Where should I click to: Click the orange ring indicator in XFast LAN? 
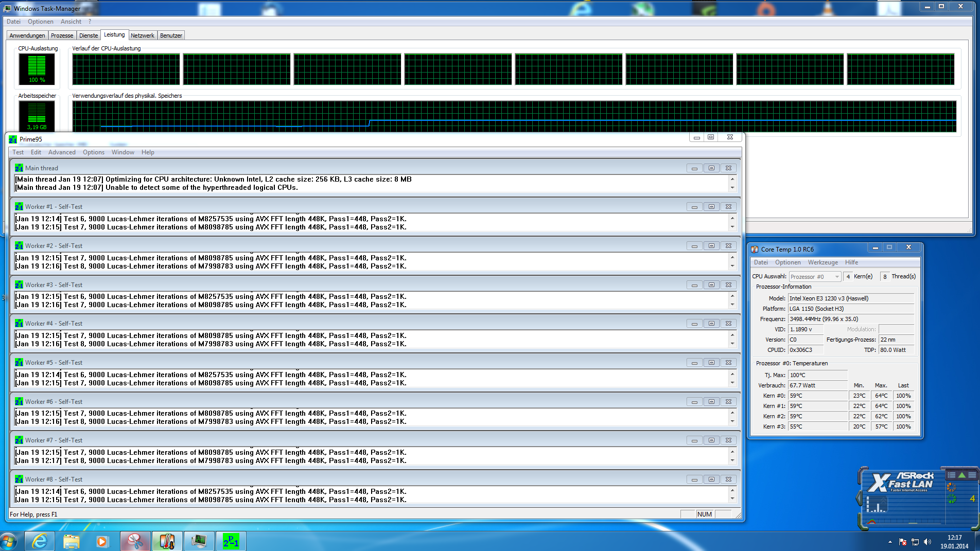pos(951,487)
